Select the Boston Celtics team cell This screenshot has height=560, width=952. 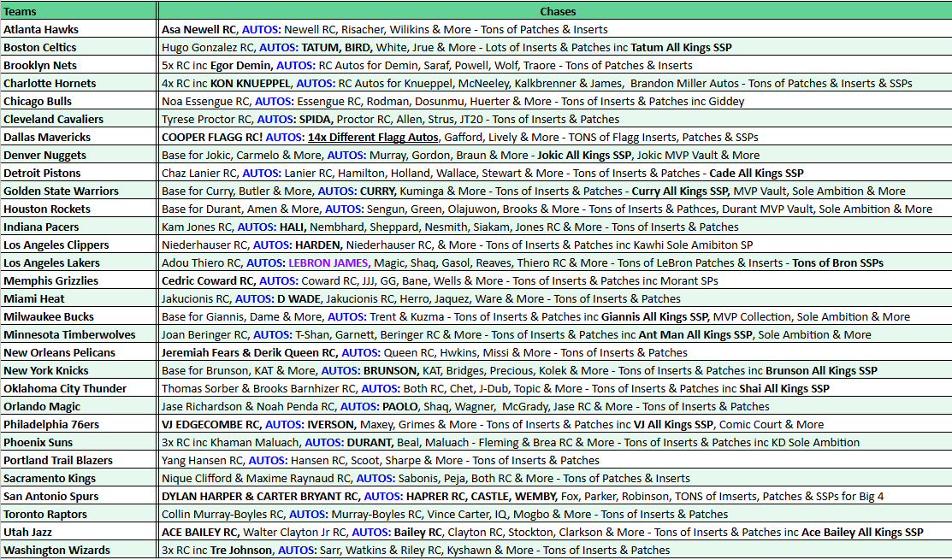pyautogui.click(x=79, y=47)
